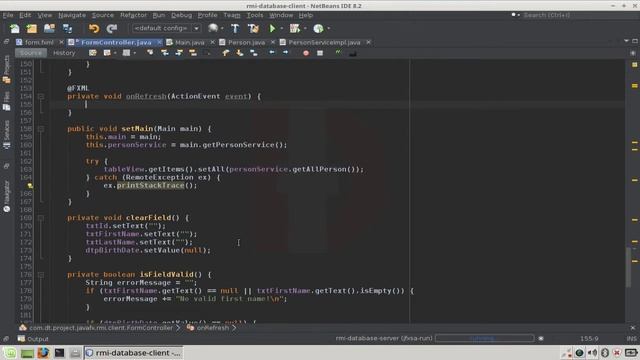
Task: Open dropdown arrow beside Debug Project
Action: click(305, 29)
